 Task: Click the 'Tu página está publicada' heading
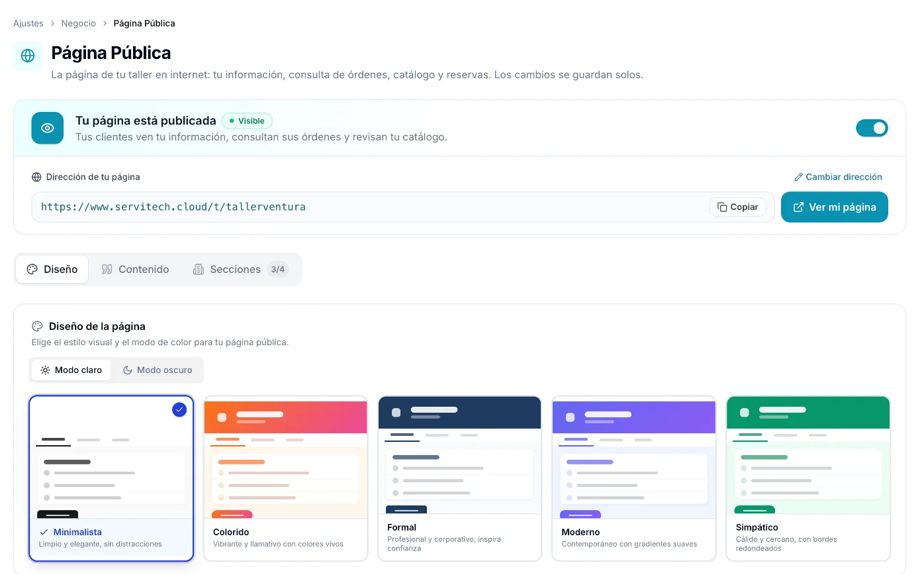tap(146, 121)
